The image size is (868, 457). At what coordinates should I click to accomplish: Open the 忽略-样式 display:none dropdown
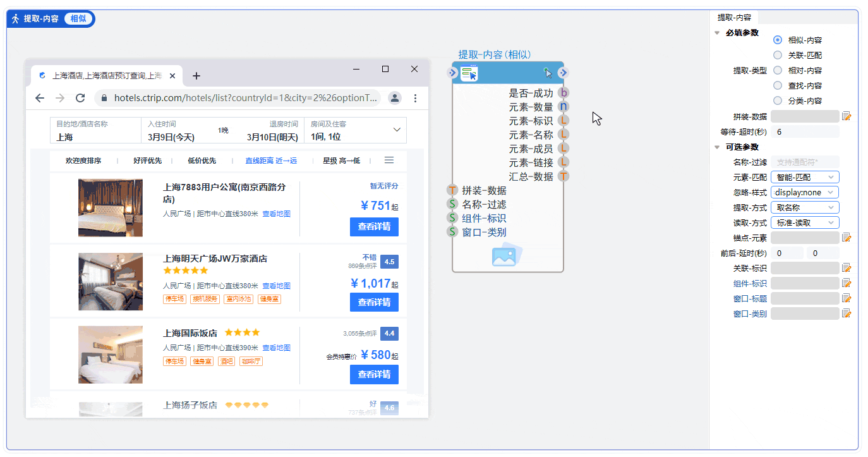804,192
